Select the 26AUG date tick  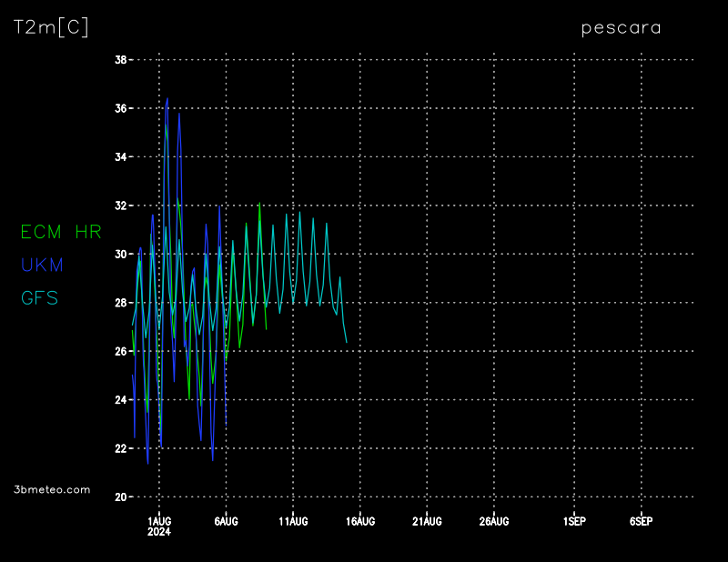494,521
